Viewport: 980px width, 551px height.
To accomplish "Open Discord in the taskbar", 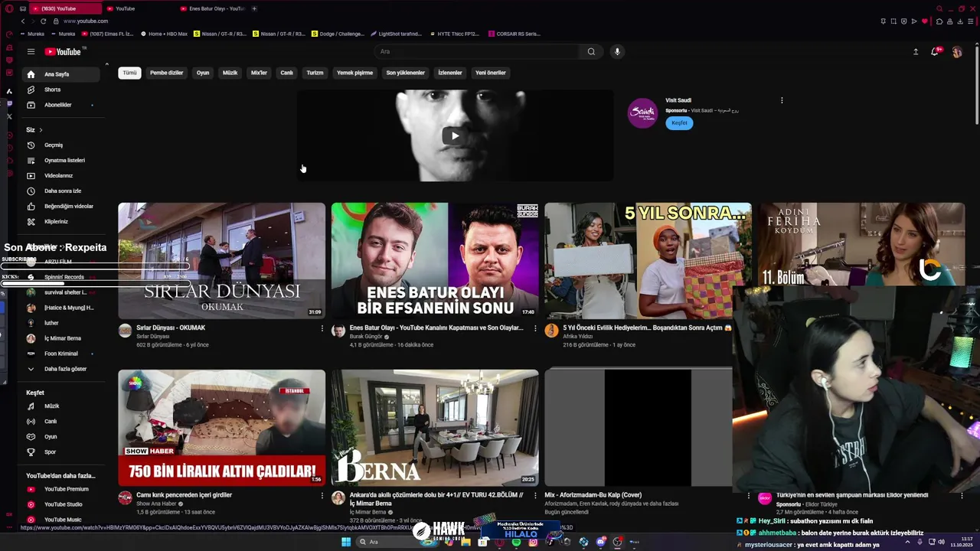I will pos(601,542).
